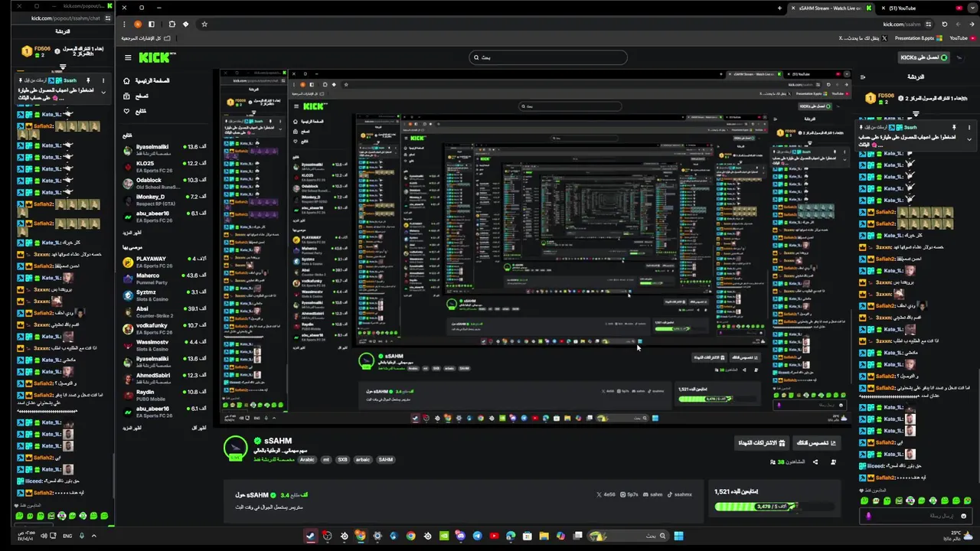Viewport: 980px width, 551px height.
Task: Open the iMonkey_D channel in sidebar
Action: click(x=165, y=200)
